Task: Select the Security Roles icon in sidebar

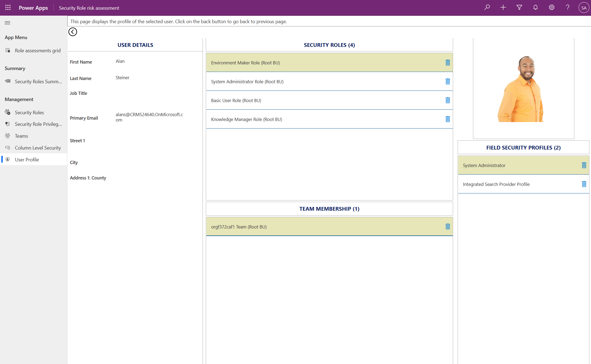Action: coord(8,112)
